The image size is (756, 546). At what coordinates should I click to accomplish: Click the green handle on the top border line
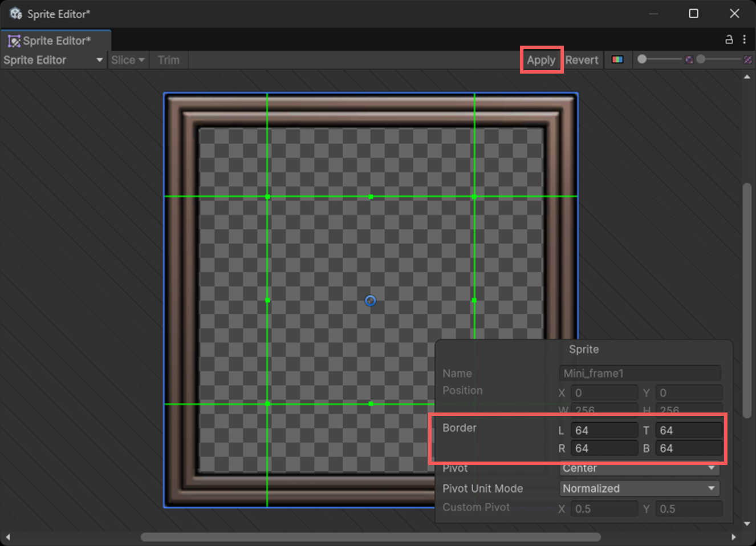click(371, 197)
